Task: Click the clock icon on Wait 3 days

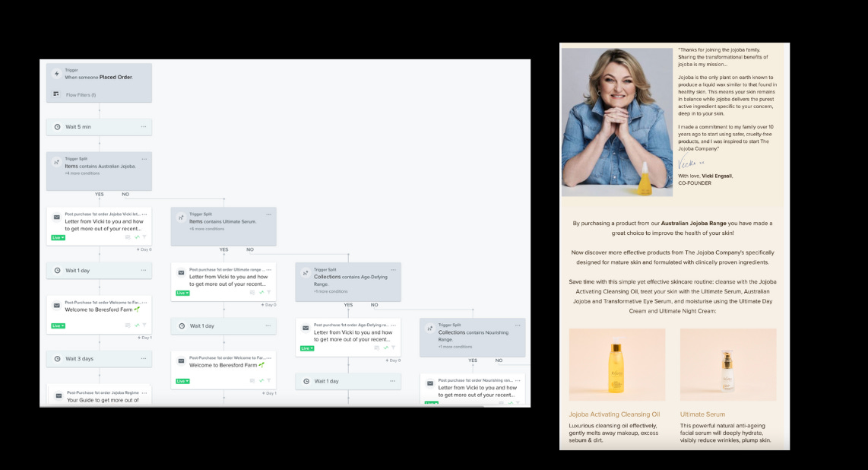Action: click(x=57, y=359)
